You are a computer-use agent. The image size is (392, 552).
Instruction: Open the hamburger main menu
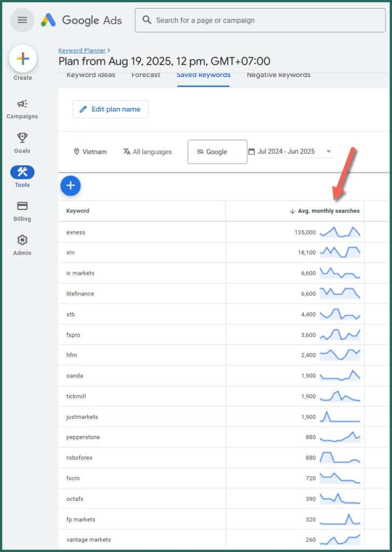(x=22, y=20)
